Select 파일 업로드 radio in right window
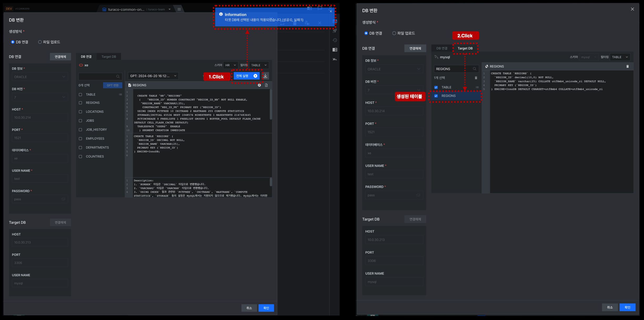 pos(394,33)
